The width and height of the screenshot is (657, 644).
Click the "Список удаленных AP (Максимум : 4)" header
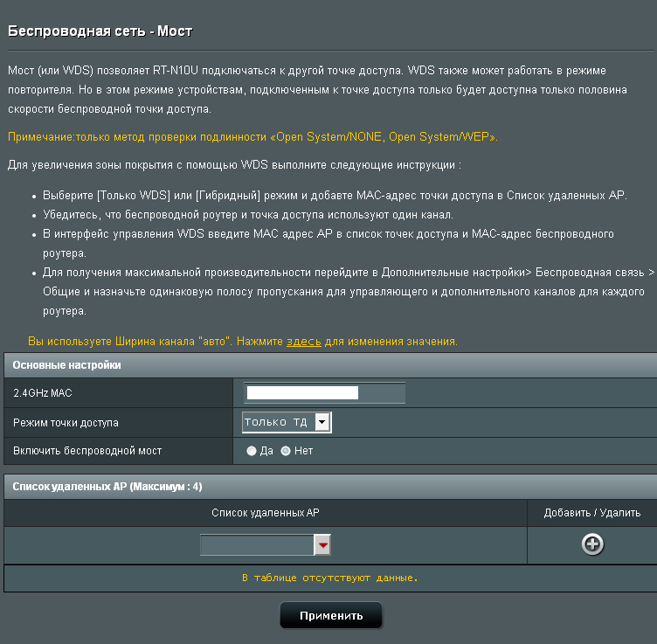tap(107, 487)
